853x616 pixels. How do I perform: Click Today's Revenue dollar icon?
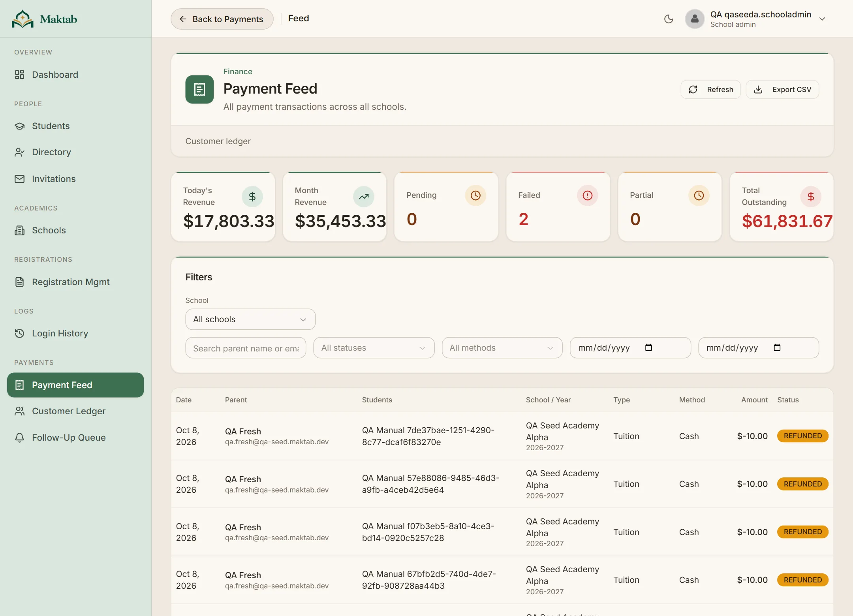(x=252, y=197)
